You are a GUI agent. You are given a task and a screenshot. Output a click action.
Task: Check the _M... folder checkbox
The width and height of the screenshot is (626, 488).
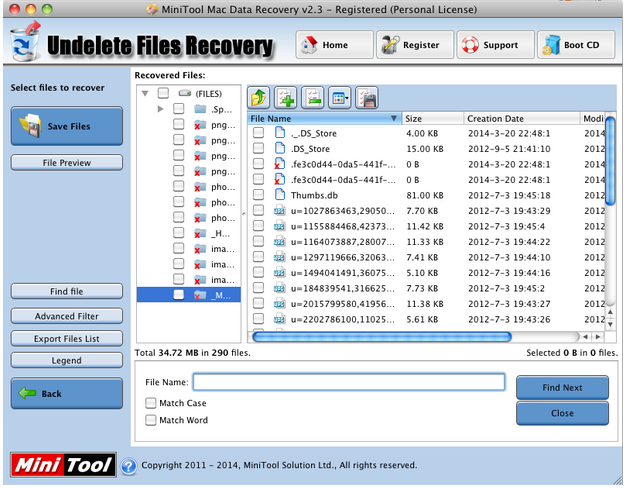(x=178, y=295)
